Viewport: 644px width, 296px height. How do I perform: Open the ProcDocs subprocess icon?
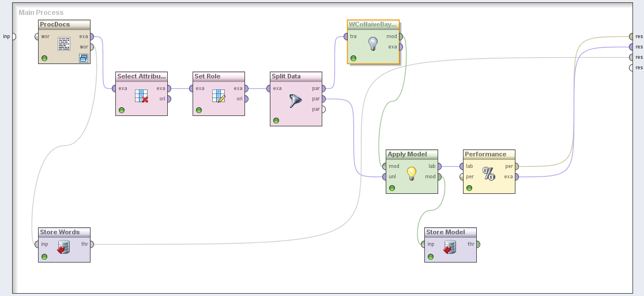coord(84,58)
